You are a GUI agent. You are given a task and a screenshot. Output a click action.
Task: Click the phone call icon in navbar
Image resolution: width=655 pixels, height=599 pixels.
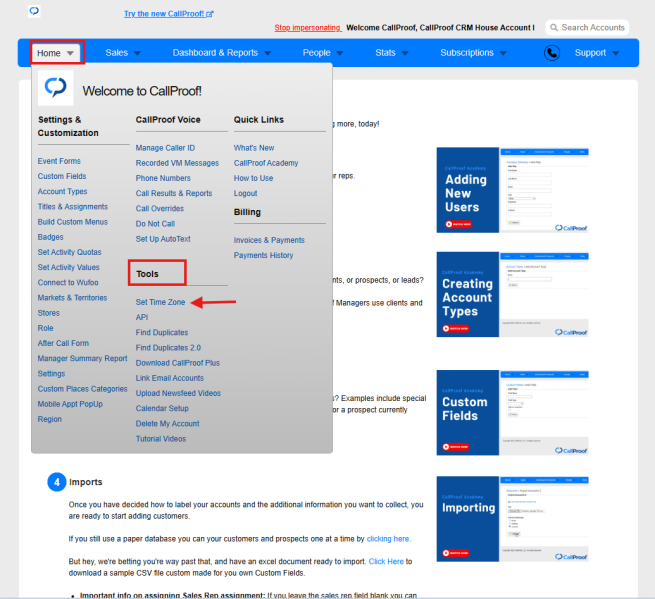coord(552,53)
